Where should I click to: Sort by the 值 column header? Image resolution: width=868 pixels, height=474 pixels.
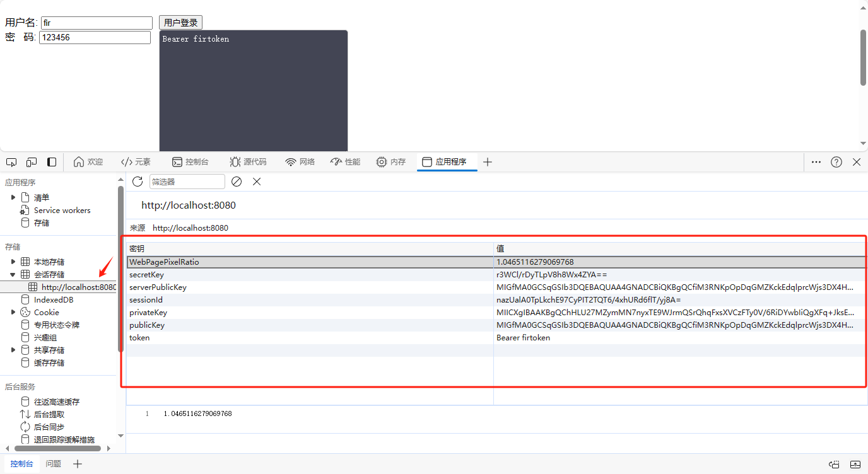[x=679, y=249]
